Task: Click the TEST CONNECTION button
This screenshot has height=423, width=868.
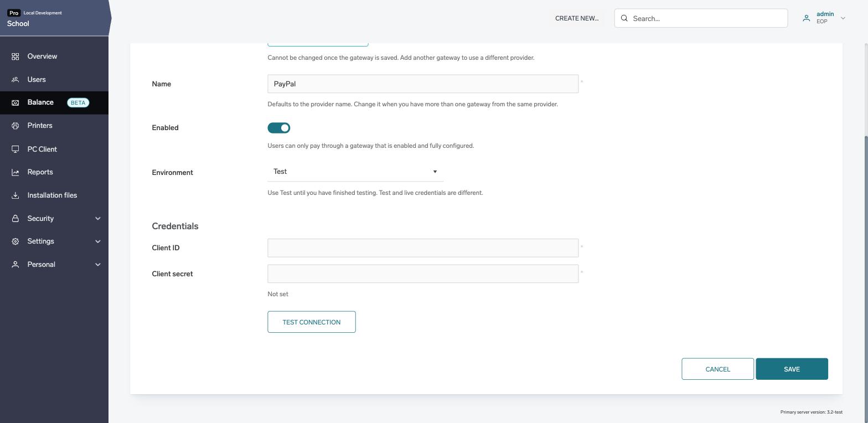Action: tap(312, 322)
